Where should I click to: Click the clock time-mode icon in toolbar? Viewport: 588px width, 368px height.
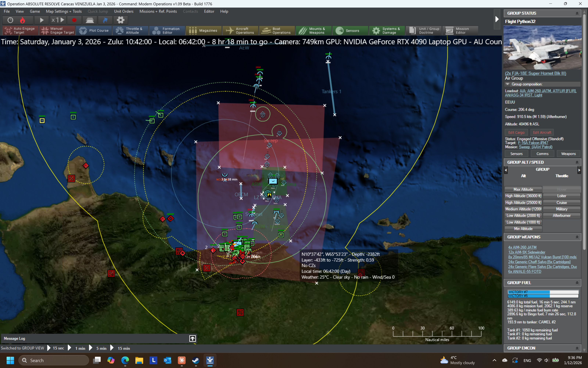[10, 20]
